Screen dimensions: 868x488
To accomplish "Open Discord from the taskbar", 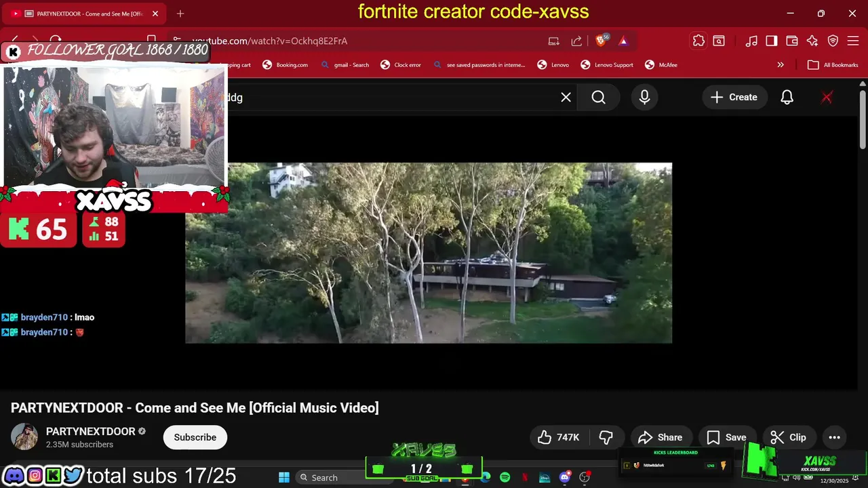I will [565, 477].
